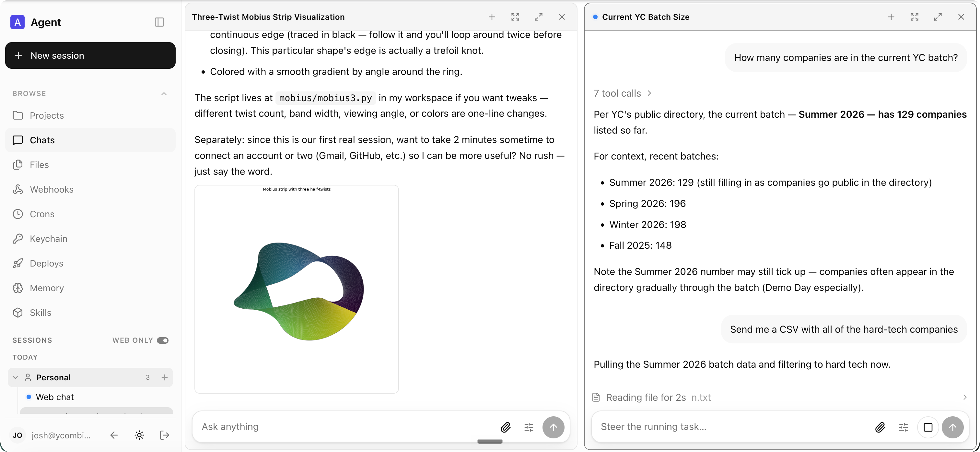Attach file in Steer task box

click(x=880, y=427)
